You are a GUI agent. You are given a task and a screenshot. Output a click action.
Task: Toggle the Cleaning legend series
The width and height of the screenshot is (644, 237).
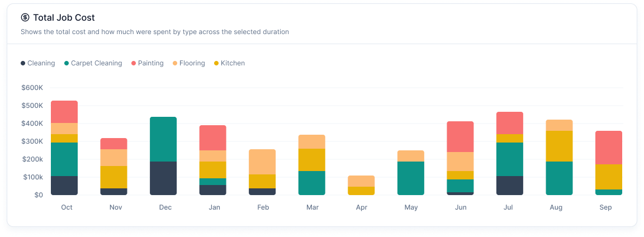coord(41,63)
